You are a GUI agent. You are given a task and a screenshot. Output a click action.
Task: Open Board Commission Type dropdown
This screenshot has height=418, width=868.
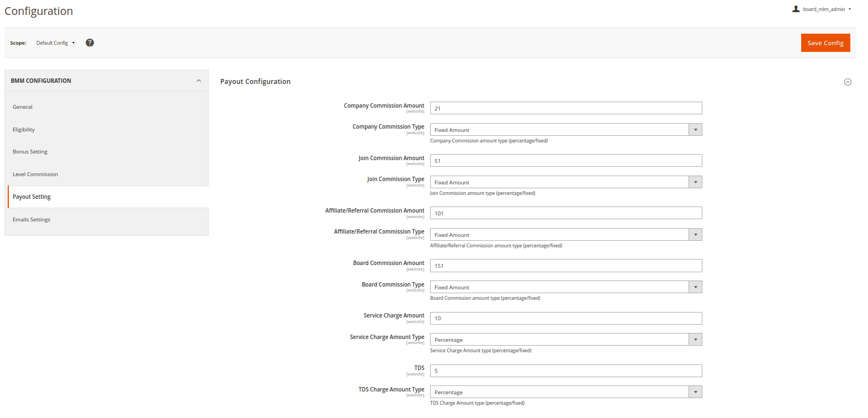pyautogui.click(x=565, y=287)
